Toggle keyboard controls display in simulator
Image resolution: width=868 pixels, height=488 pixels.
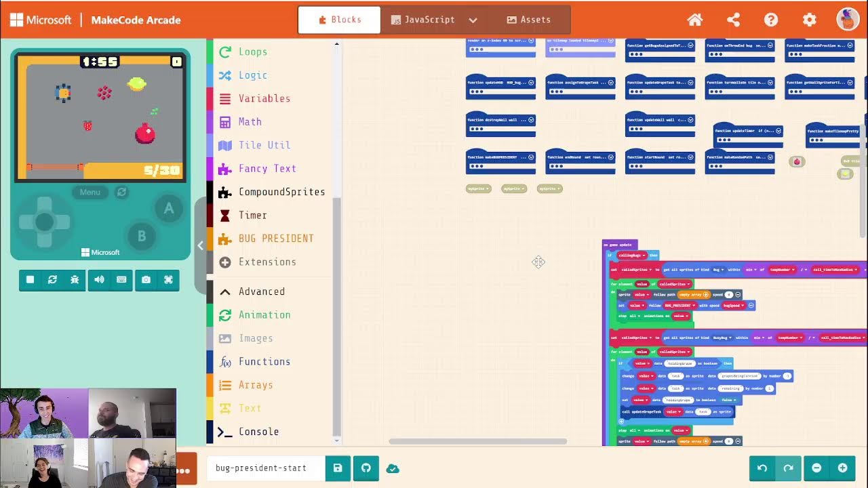click(x=121, y=279)
